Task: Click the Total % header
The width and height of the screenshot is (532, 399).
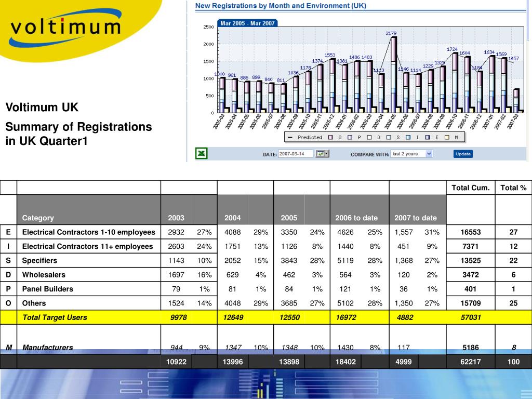Action: tap(513, 188)
